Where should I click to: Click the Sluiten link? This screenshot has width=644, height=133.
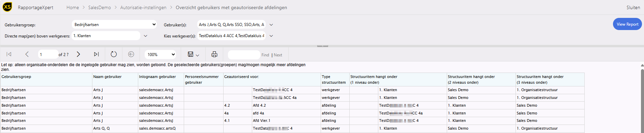[x=633, y=7]
